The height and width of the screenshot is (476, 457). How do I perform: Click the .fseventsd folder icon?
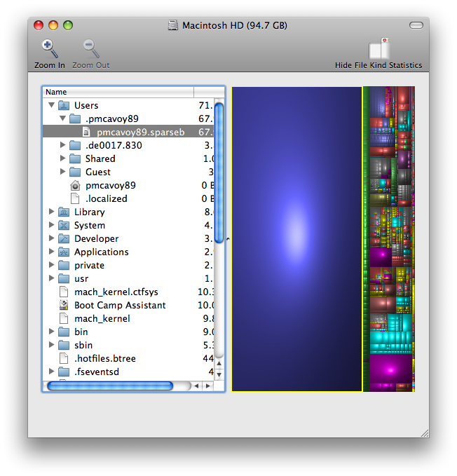64,372
